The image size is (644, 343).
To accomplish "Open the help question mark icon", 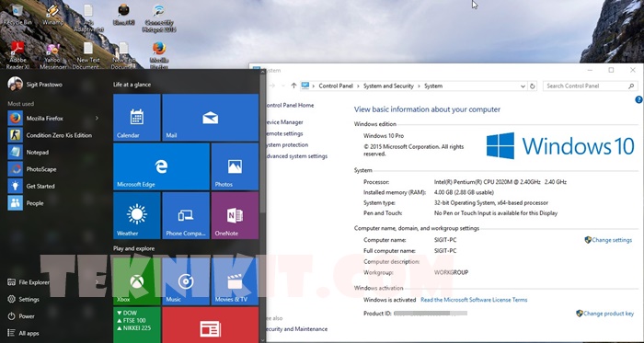I will coord(638,99).
